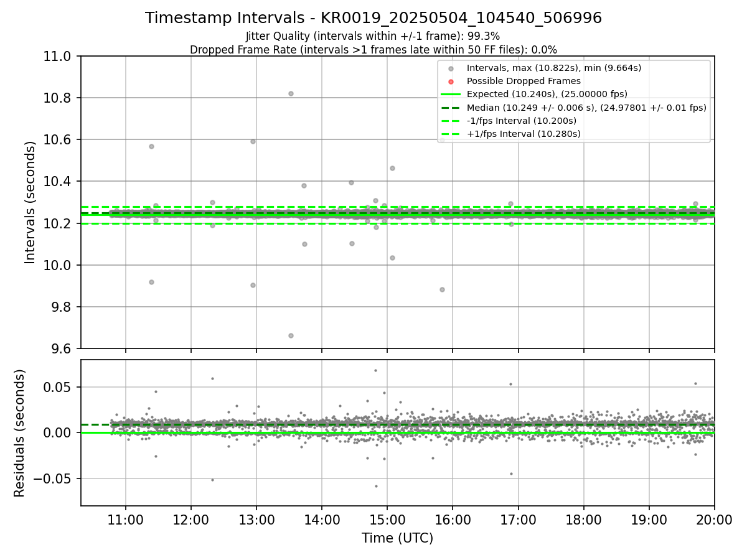This screenshot has width=747, height=560.
Task: Click the '15:00' x-axis tick label
Action: click(387, 520)
